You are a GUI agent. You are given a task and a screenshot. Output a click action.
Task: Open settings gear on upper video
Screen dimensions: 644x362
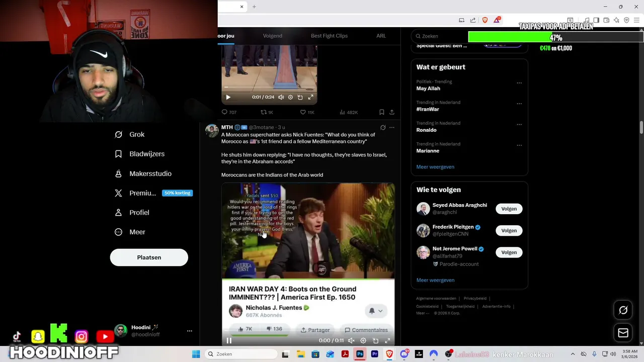(x=290, y=97)
